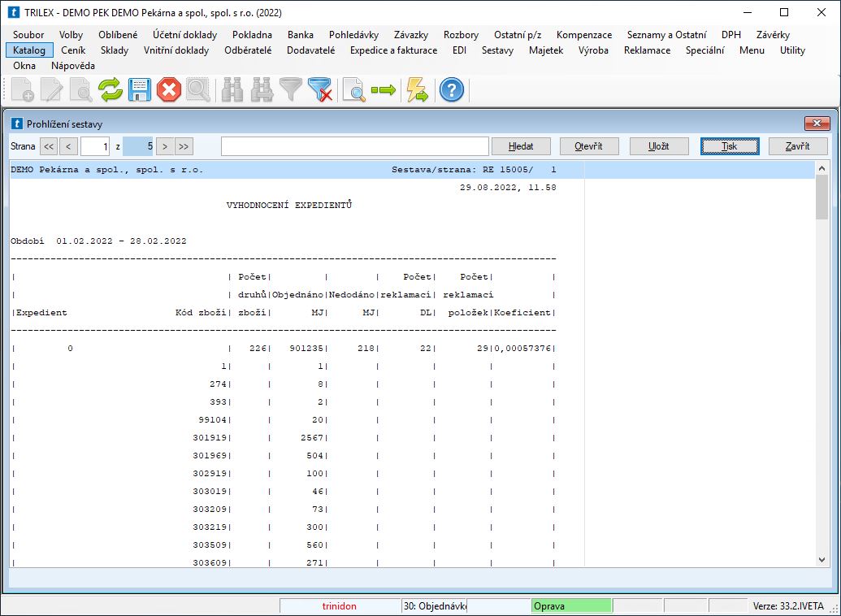Go to previous page with < button
Viewport: 841px width, 616px height.
pyautogui.click(x=68, y=146)
